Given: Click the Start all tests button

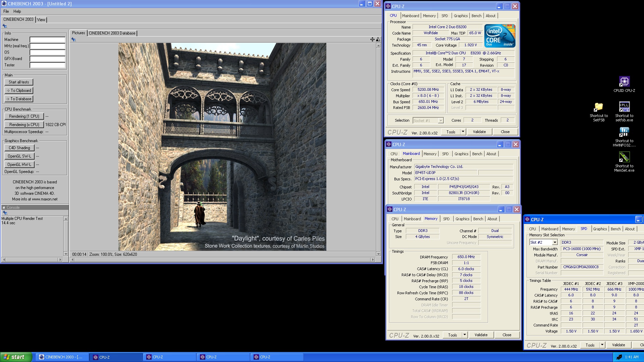Looking at the screenshot, I should 19,82.
